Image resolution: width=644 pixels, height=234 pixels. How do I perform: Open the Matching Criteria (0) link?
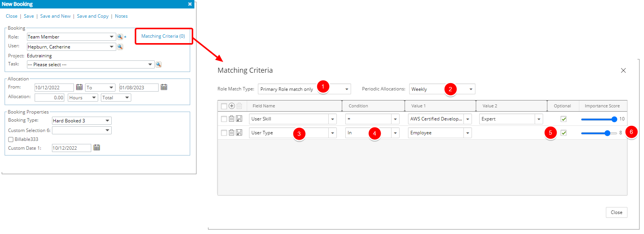[163, 36]
